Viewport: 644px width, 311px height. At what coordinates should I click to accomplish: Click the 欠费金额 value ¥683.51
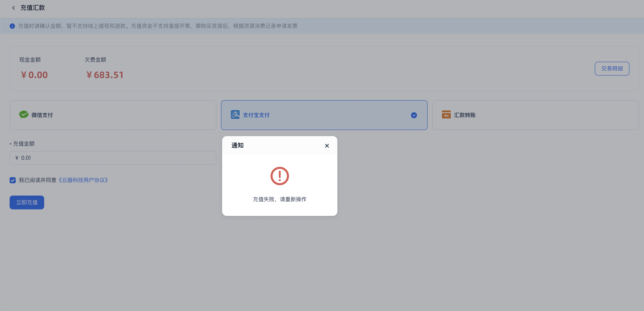[105, 75]
